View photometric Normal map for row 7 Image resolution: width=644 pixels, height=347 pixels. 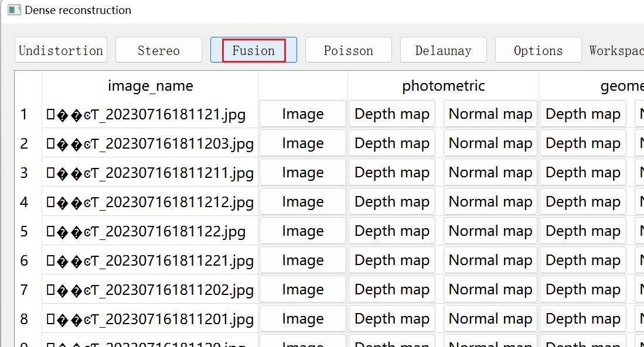tap(490, 290)
